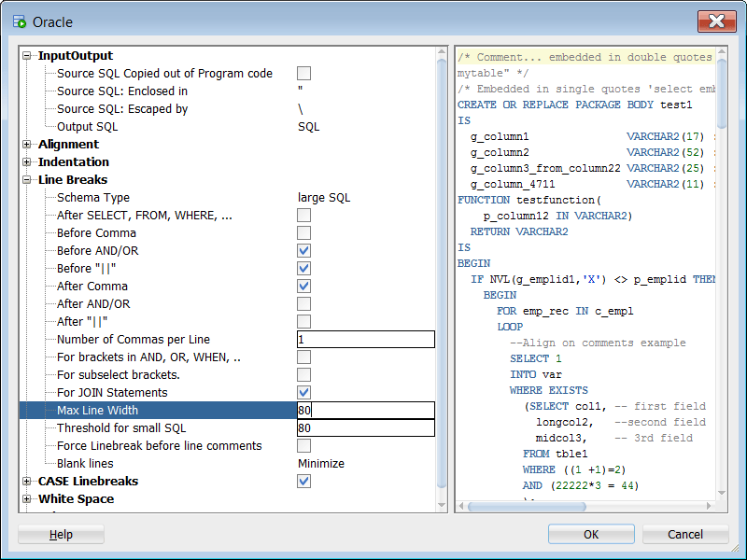Image resolution: width=747 pixels, height=560 pixels.
Task: Disable the Before "||" linebreak
Action: (303, 268)
